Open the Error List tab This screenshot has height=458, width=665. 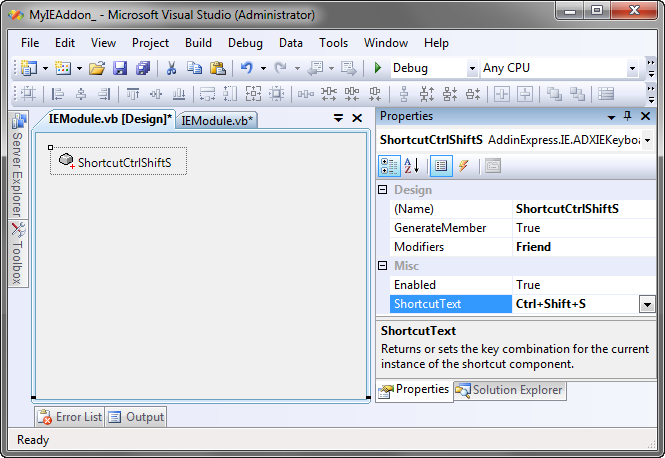70,417
